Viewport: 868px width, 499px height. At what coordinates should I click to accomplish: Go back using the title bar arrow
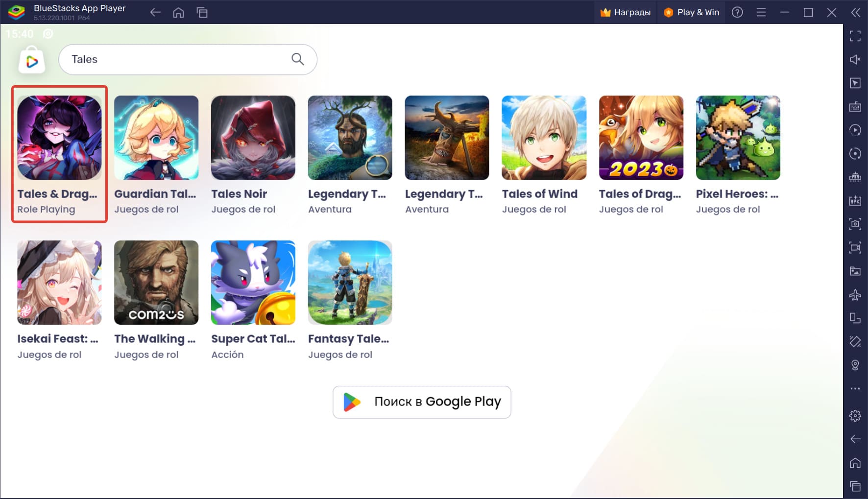click(x=155, y=12)
